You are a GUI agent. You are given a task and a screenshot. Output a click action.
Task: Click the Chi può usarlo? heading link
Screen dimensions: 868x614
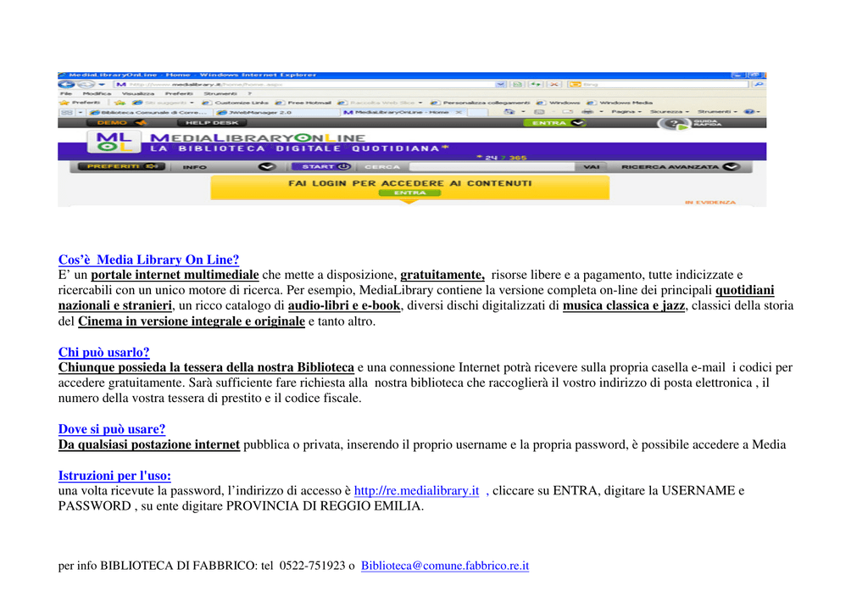click(x=103, y=352)
